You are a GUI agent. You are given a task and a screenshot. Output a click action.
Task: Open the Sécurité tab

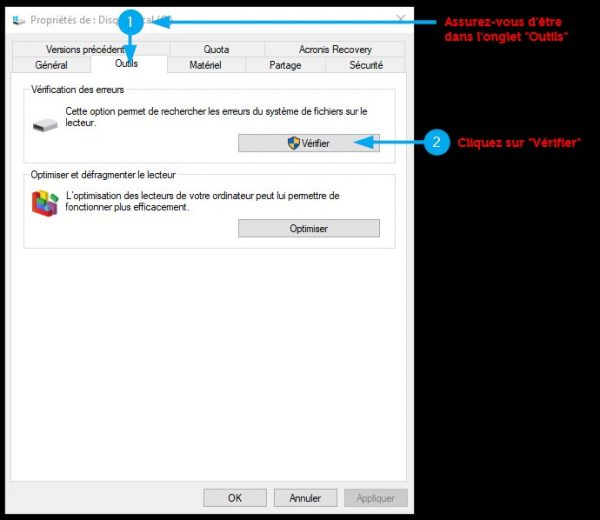365,65
